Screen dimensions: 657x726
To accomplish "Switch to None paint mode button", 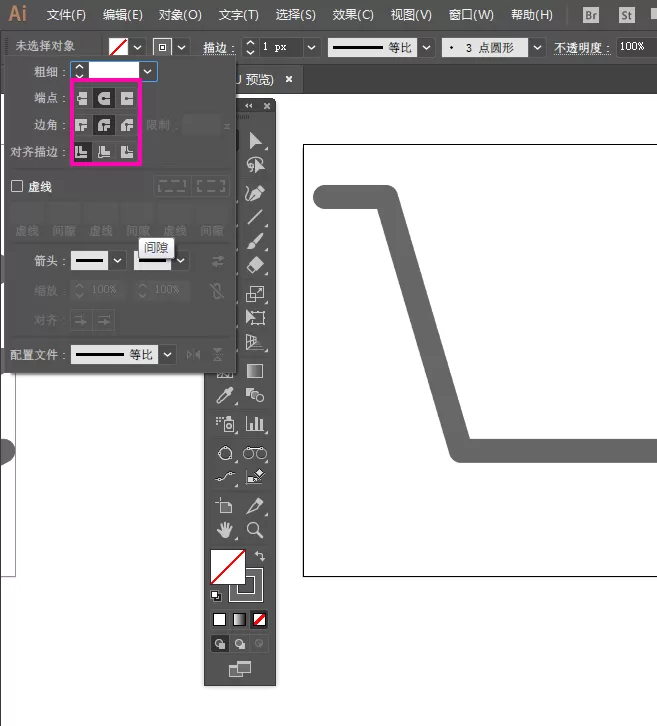I will (259, 620).
